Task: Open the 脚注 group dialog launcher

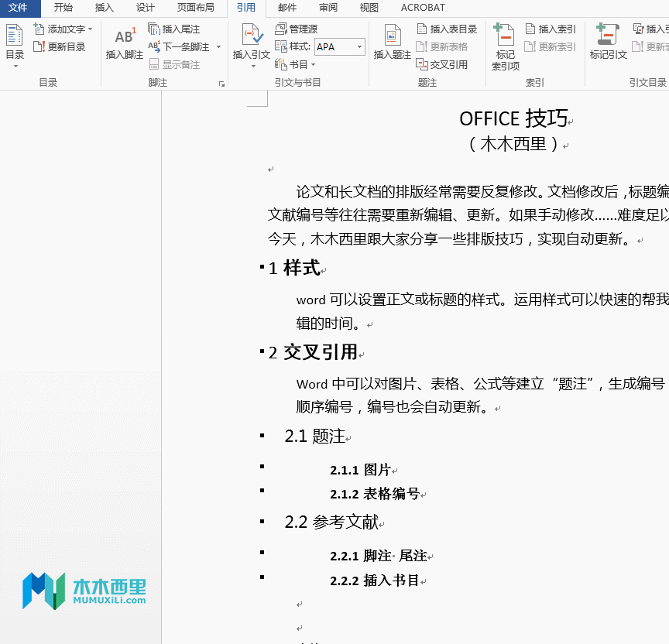Action: pyautogui.click(x=221, y=84)
